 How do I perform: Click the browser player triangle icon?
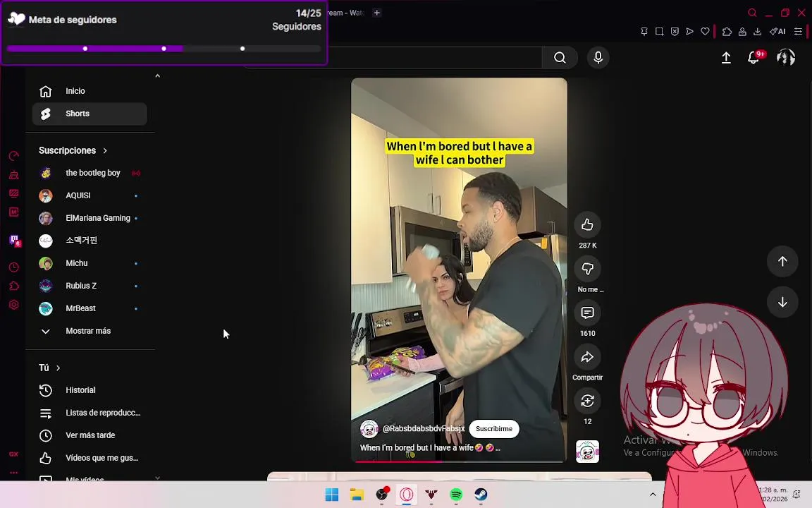[690, 32]
